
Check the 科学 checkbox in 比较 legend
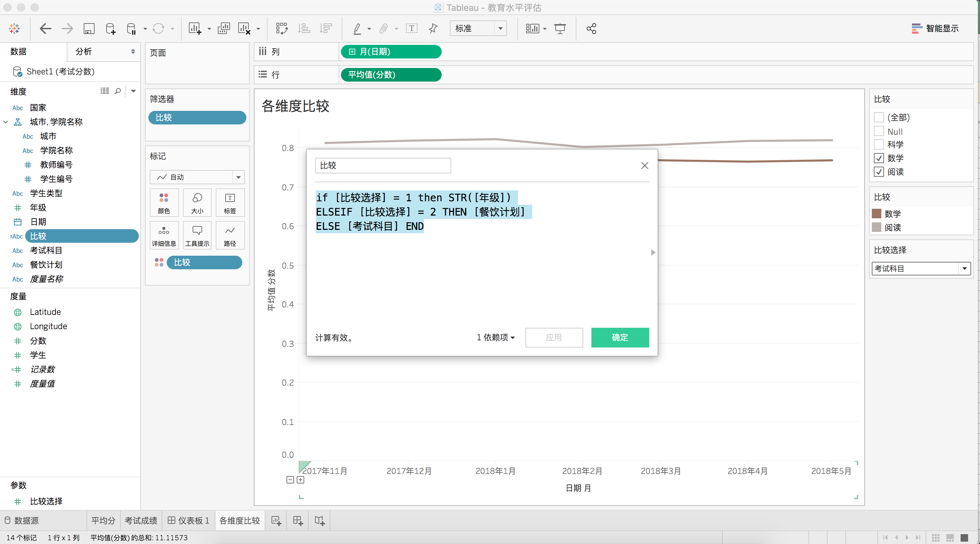[879, 144]
